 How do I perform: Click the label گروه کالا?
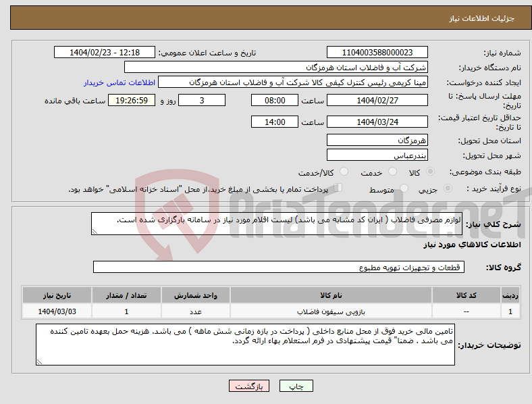pyautogui.click(x=504, y=268)
